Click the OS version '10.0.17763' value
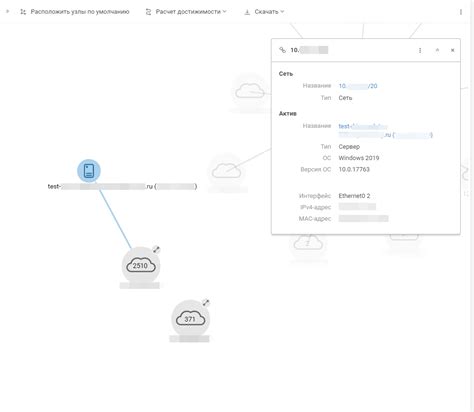 point(354,169)
